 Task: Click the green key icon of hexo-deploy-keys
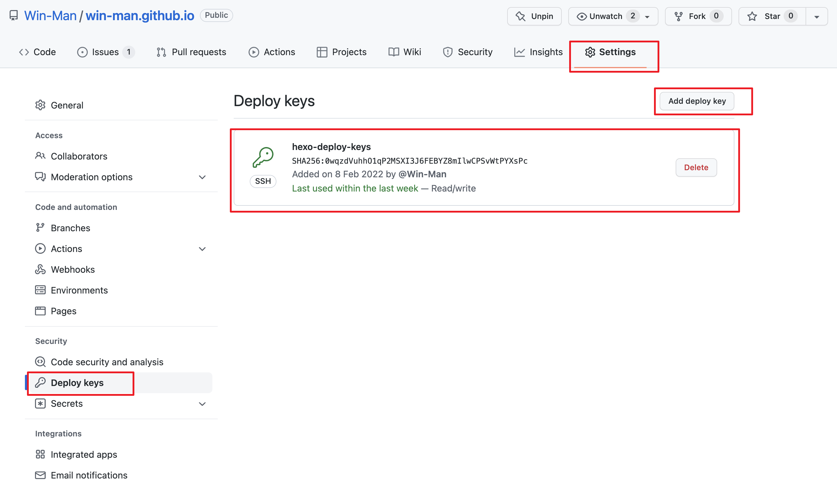click(x=263, y=157)
